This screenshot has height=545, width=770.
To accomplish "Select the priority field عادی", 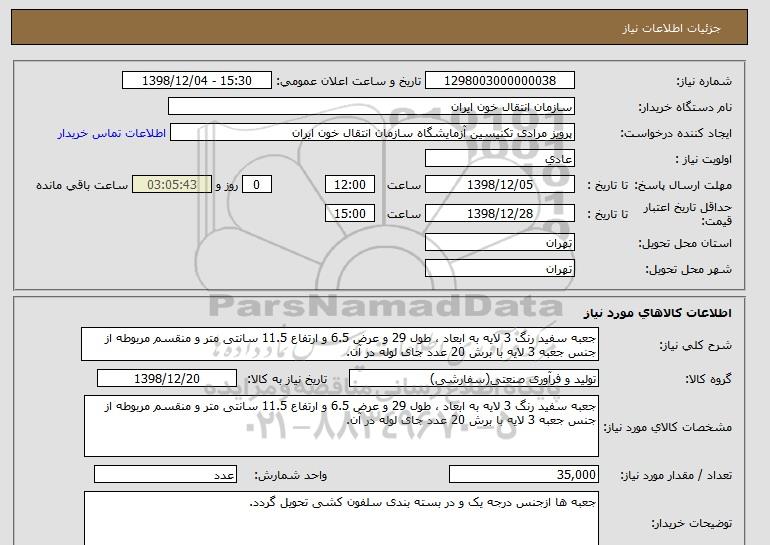I will (499, 159).
